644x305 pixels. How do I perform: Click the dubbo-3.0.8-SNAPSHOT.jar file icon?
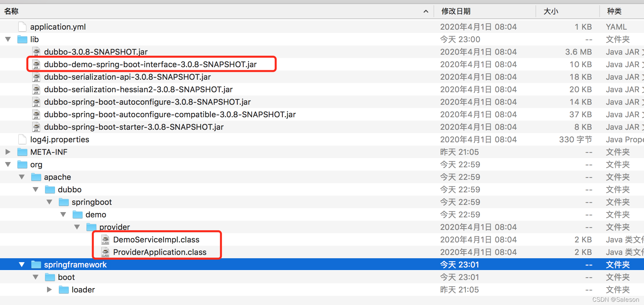pyautogui.click(x=36, y=52)
